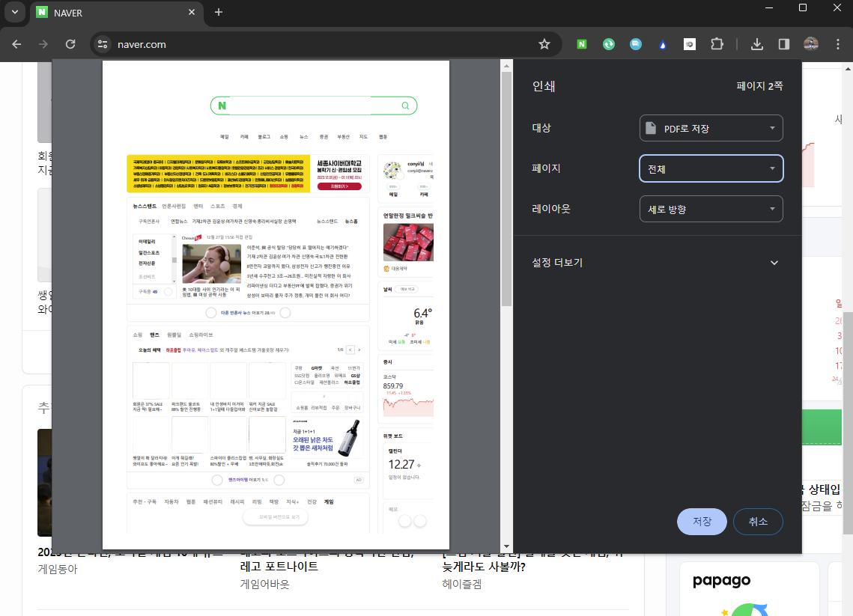Bookmark the page with the star icon

point(544,44)
